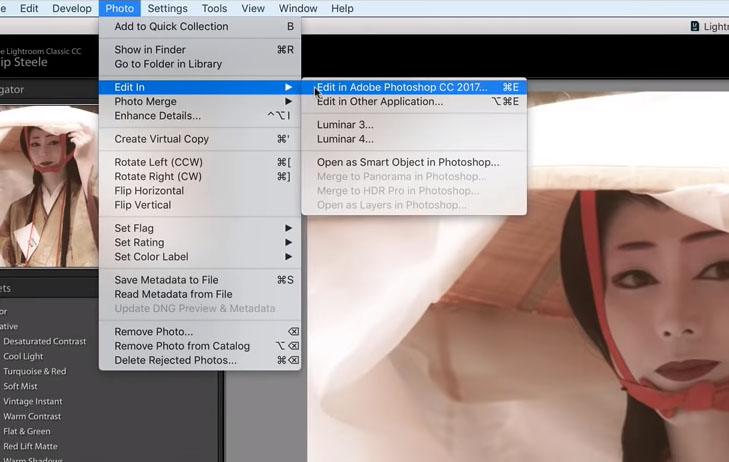Click Edit in Adobe Photoshop CC 2017
Screen dimensions: 729x462
[x=414, y=87]
